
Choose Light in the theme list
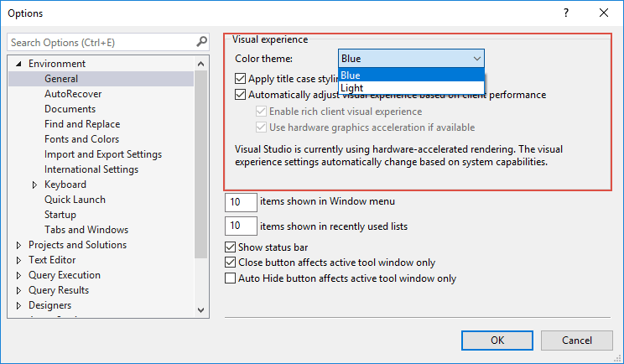pos(411,88)
